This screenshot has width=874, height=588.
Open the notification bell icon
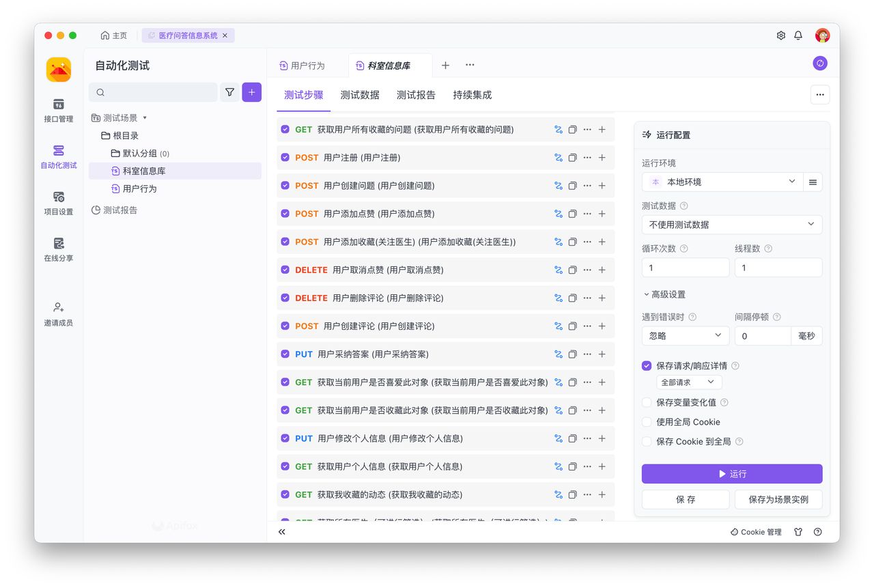coord(798,36)
